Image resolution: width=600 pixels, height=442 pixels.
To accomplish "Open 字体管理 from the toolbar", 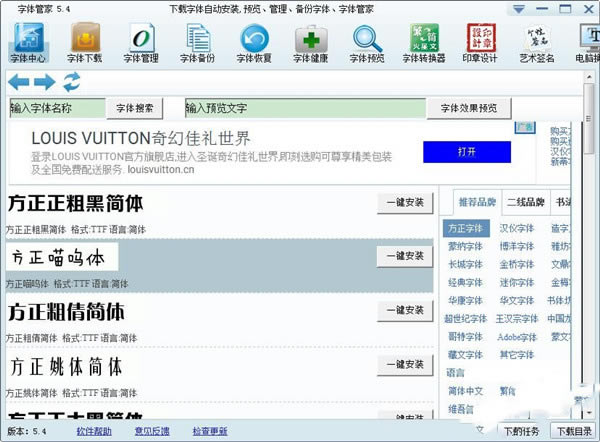I will pyautogui.click(x=141, y=42).
